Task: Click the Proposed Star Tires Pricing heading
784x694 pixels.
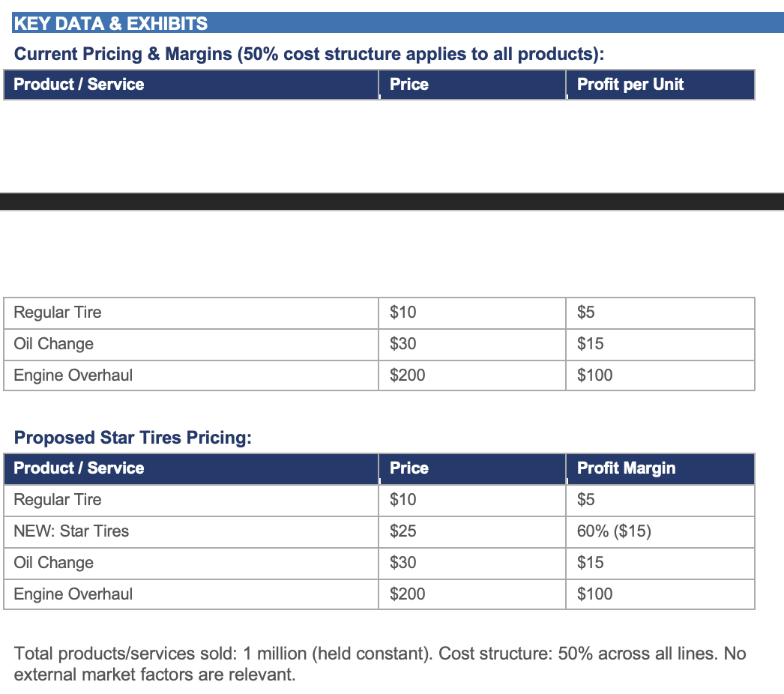Action: [133, 438]
